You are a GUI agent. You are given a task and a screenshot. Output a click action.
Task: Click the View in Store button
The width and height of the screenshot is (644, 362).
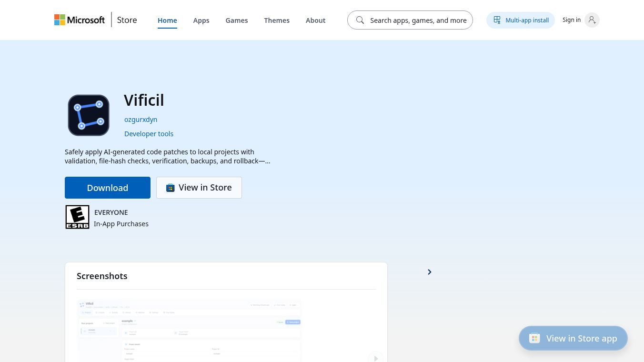(x=199, y=188)
